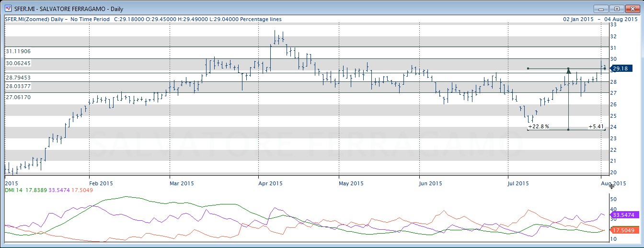Click price axis value 25

tap(613, 116)
